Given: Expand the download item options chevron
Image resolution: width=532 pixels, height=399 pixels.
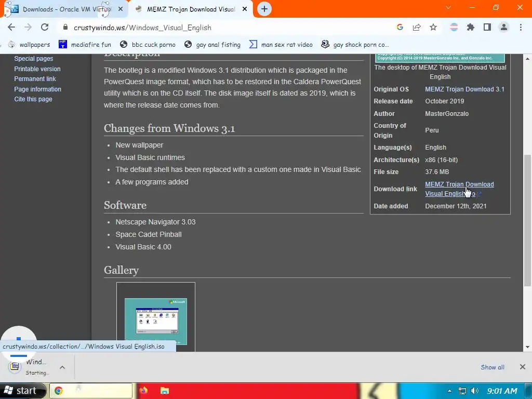Looking at the screenshot, I should pyautogui.click(x=62, y=367).
